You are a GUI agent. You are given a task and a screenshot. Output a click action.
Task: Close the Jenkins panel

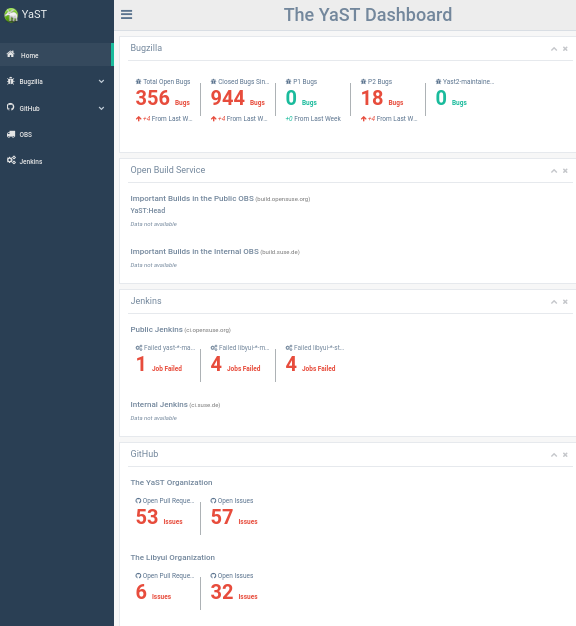coord(565,302)
